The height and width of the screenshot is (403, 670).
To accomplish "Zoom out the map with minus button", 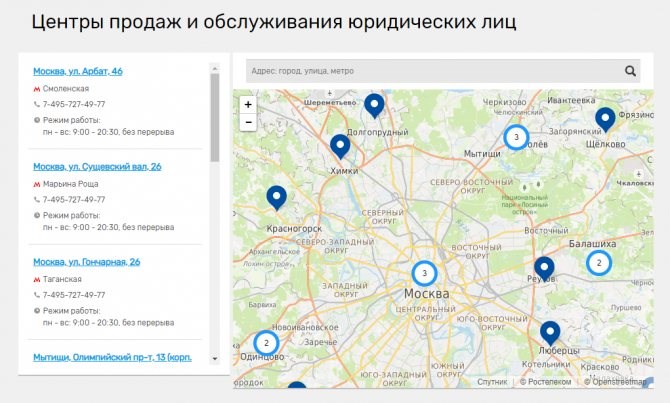I will 248,122.
